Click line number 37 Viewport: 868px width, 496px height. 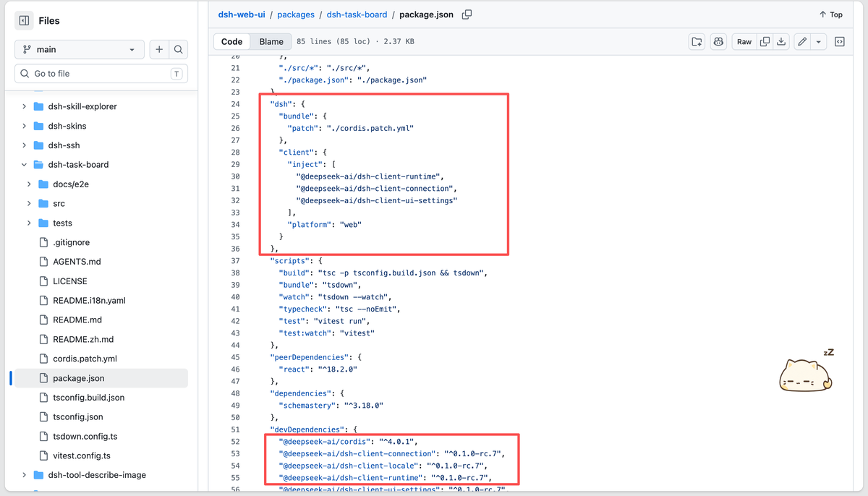tap(235, 261)
